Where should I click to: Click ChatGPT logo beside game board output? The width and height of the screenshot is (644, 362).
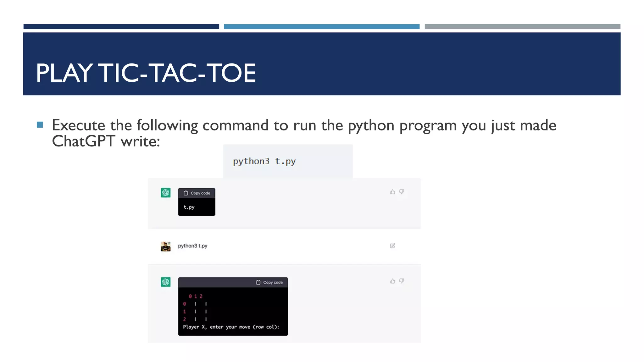(166, 282)
